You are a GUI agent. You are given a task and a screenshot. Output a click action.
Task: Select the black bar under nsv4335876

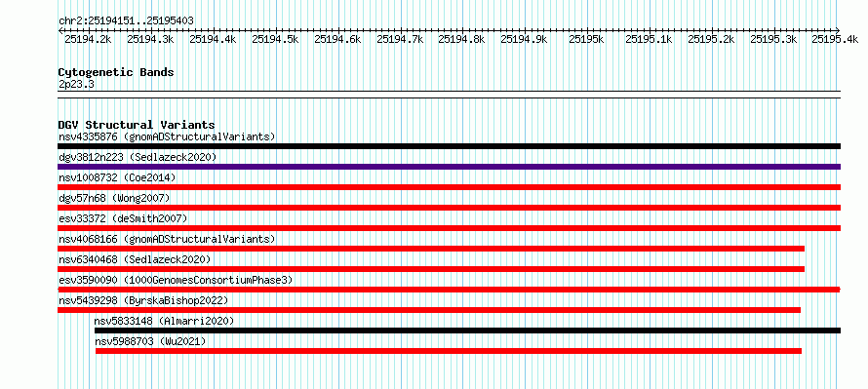pyautogui.click(x=449, y=146)
